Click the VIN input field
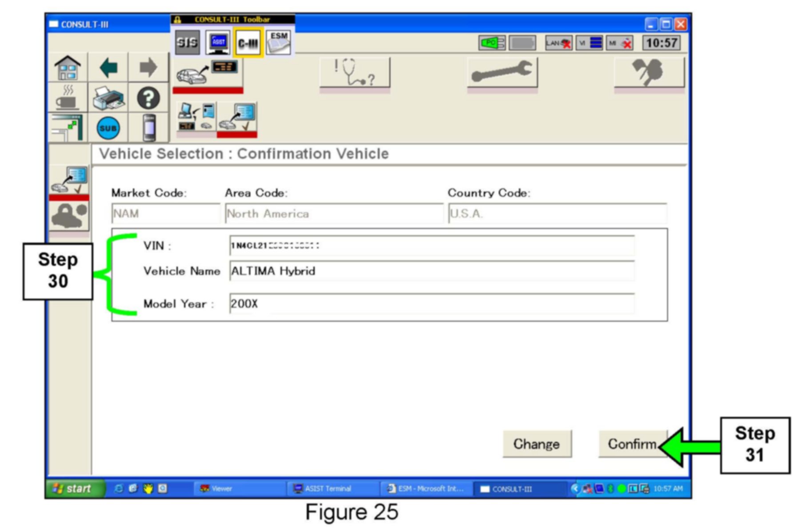 point(431,246)
